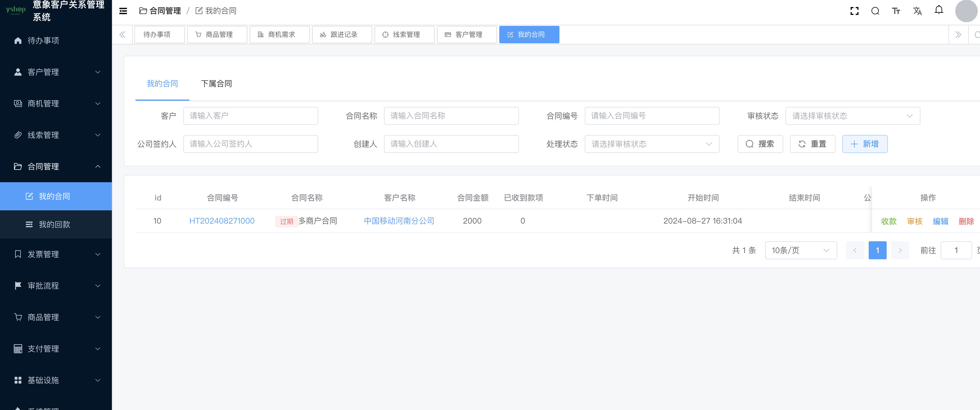Click the font size icon
This screenshot has height=410, width=980.
[896, 11]
